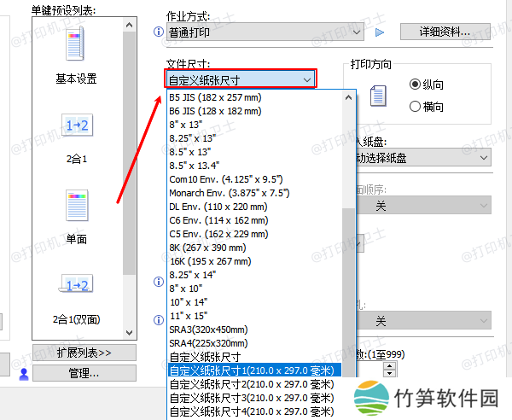Click the info icon beside 作业方式 dropdown
512x420 pixels.
tap(158, 32)
